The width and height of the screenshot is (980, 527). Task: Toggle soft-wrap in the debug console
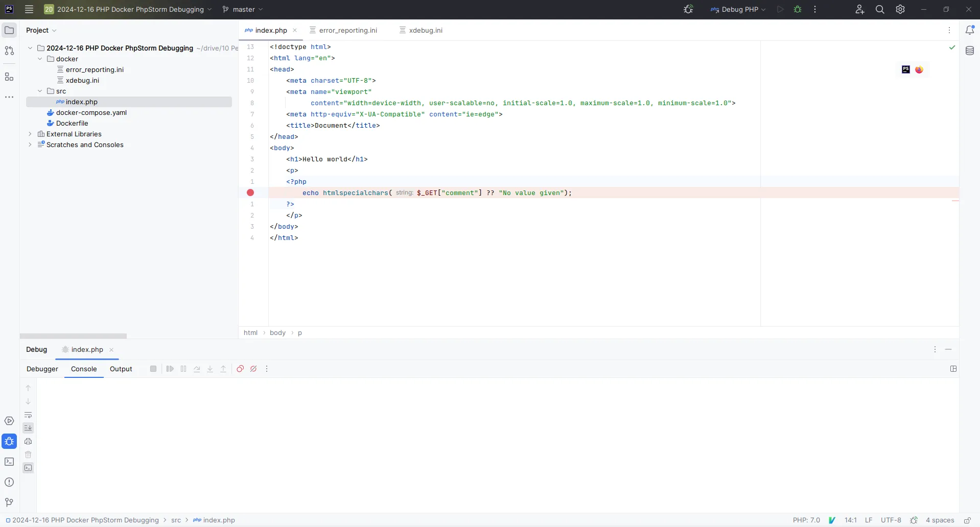click(x=28, y=415)
